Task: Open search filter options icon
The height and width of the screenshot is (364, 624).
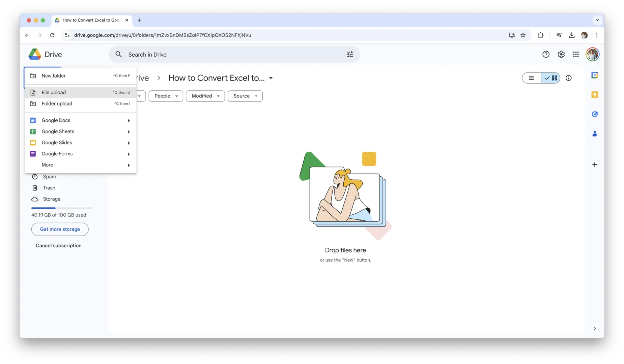Action: 350,54
